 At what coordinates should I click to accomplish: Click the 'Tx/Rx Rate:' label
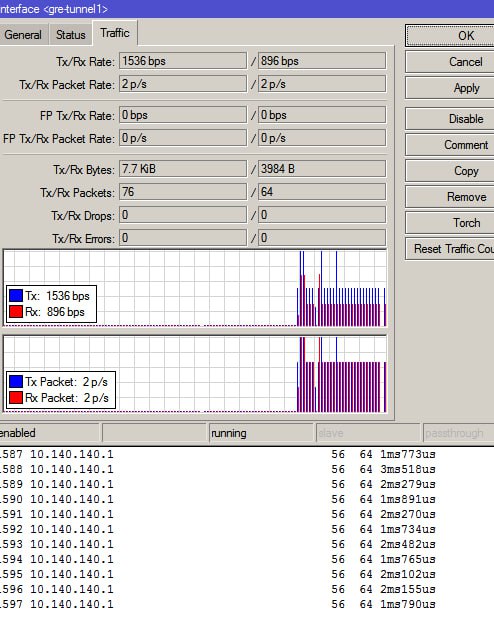point(85,62)
